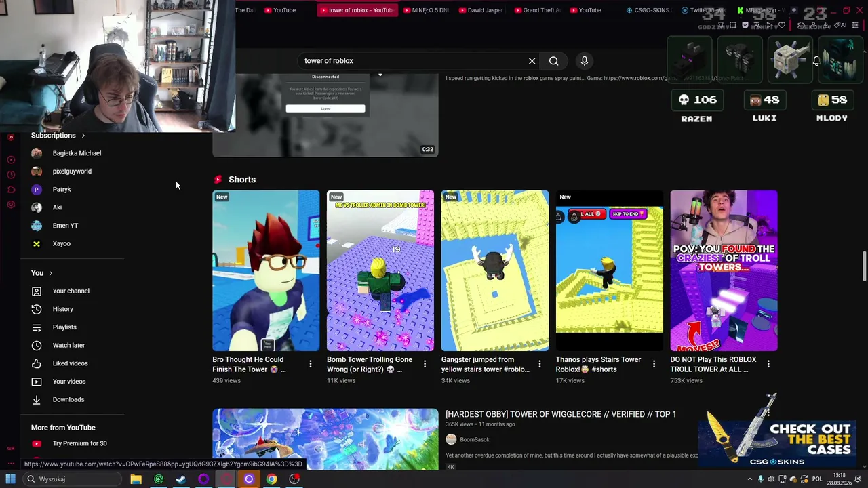The height and width of the screenshot is (488, 868).
Task: Switch to the 'tower of roblox - YouTube' tab
Action: 356,10
